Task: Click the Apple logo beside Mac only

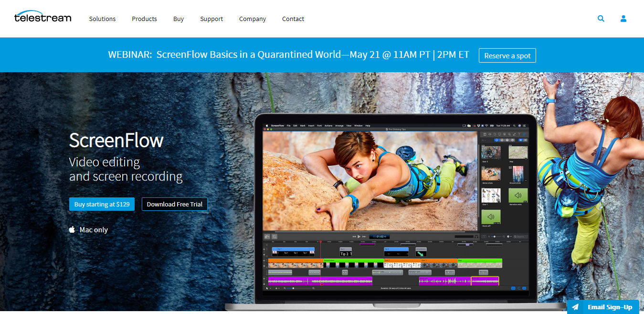Action: pyautogui.click(x=72, y=229)
